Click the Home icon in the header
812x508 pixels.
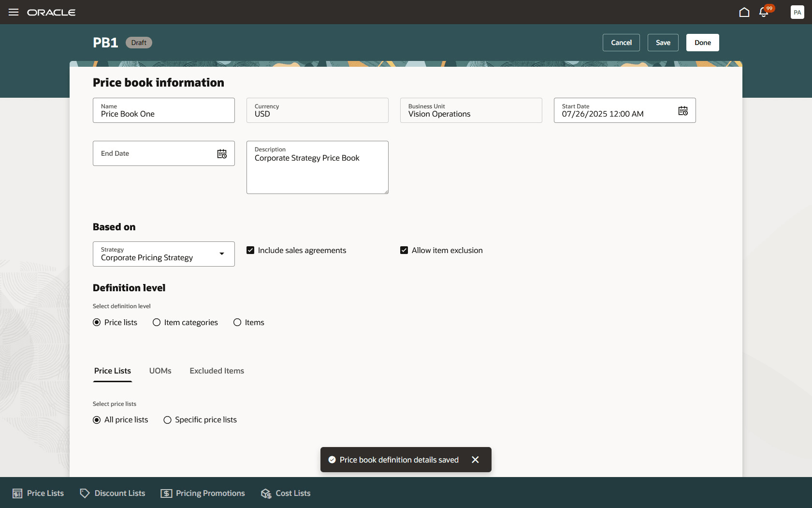coord(744,12)
